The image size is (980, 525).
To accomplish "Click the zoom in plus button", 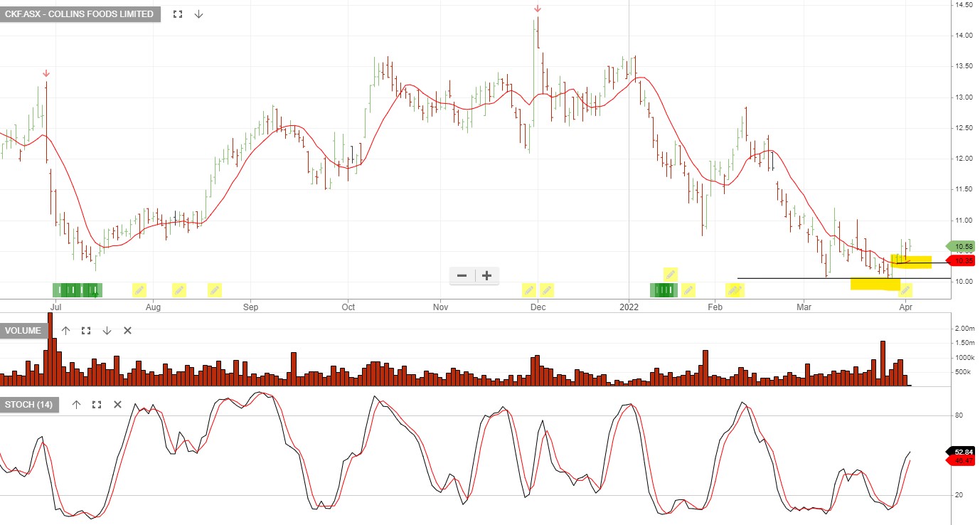I will pyautogui.click(x=486, y=275).
